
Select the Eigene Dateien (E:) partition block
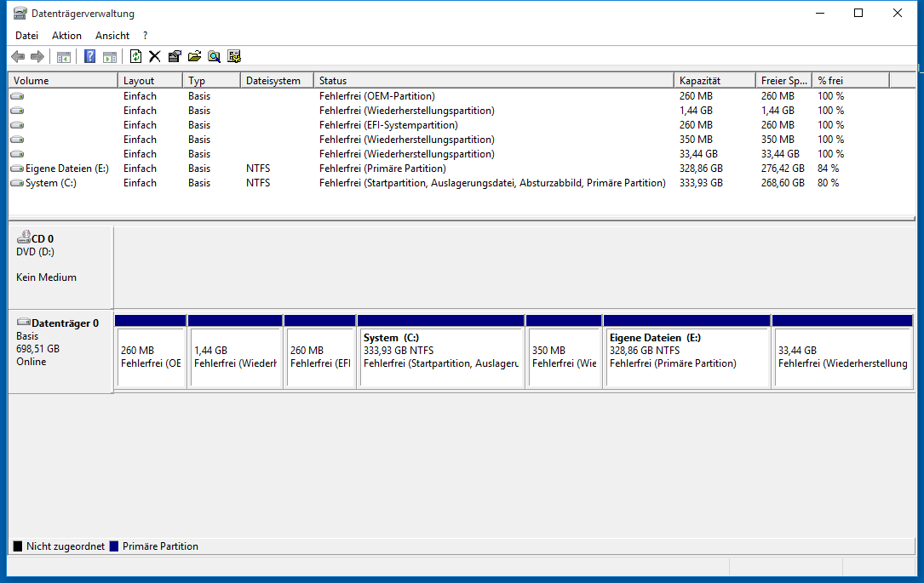coord(686,357)
